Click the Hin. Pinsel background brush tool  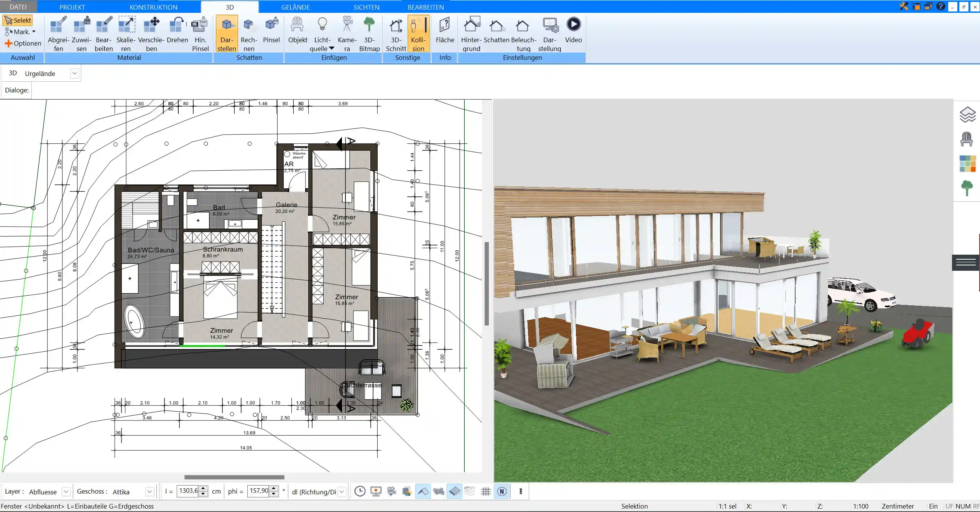pos(200,33)
